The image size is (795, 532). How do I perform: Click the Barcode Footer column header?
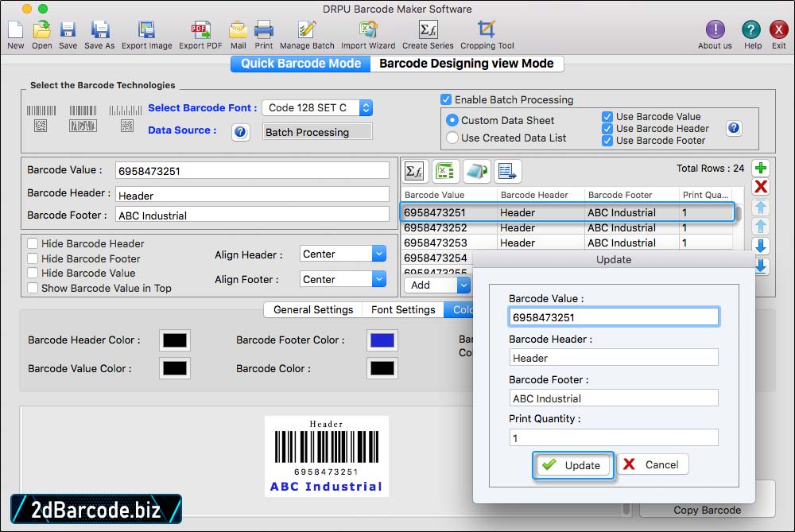619,195
